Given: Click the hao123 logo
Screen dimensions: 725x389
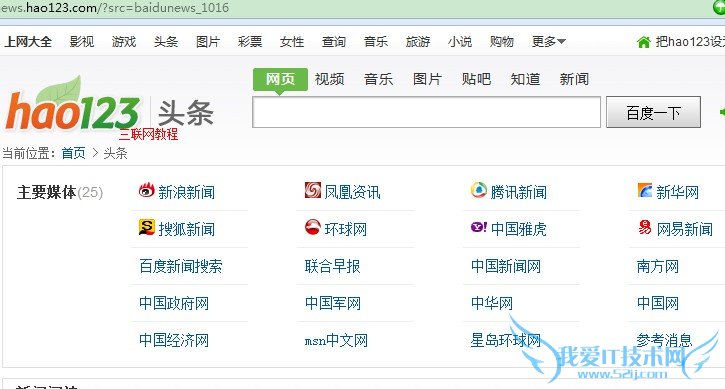Looking at the screenshot, I should click(x=73, y=104).
